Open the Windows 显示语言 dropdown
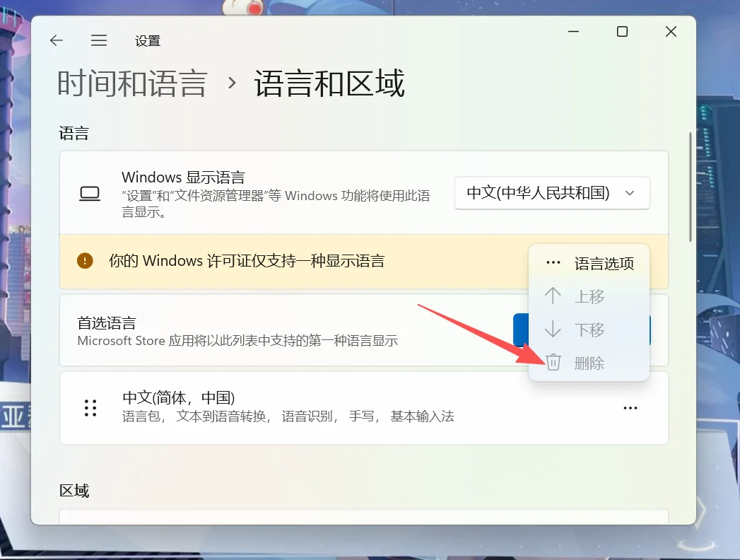Image resolution: width=740 pixels, height=560 pixels. click(552, 192)
